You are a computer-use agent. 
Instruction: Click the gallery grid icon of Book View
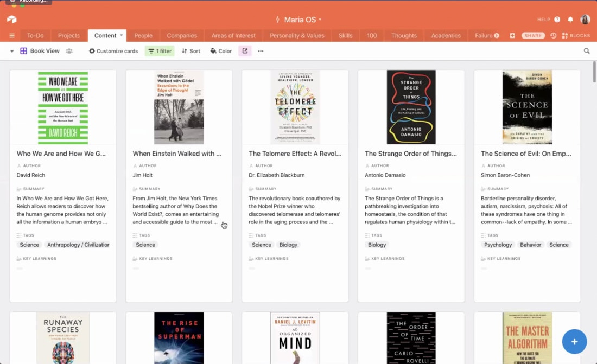click(x=23, y=51)
